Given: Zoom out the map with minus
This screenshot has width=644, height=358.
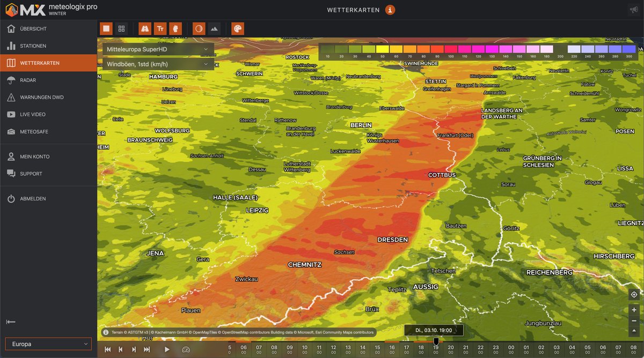Looking at the screenshot, I should pyautogui.click(x=634, y=320).
